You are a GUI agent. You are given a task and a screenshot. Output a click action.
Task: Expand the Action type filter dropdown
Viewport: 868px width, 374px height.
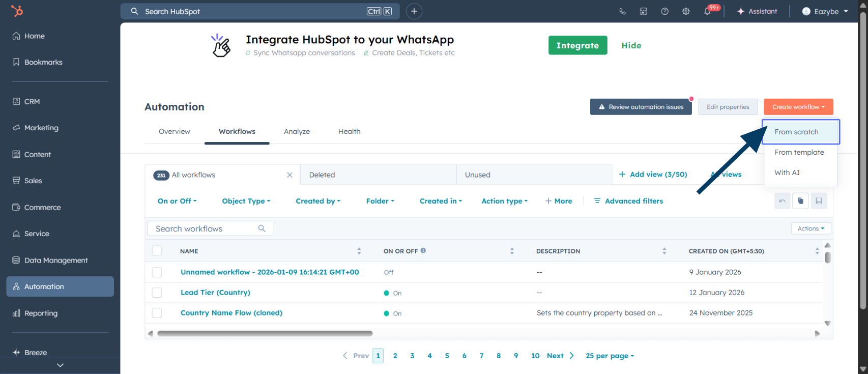coord(505,201)
